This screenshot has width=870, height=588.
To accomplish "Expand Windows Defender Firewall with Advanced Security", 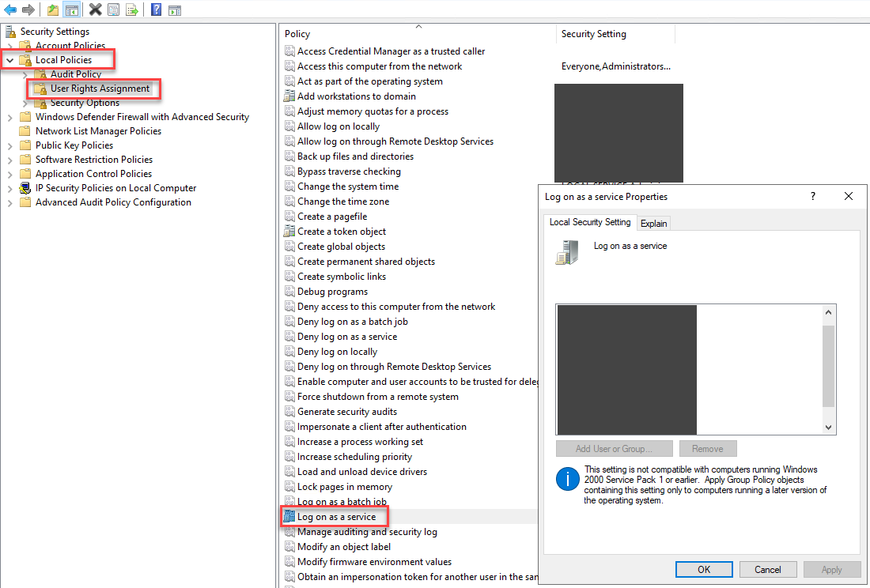I will click(x=9, y=117).
